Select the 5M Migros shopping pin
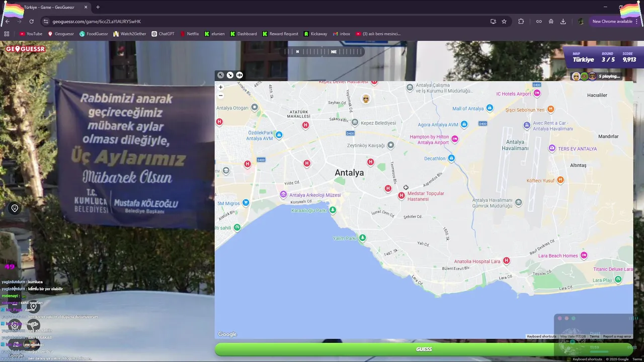The image size is (644, 362). tap(246, 203)
